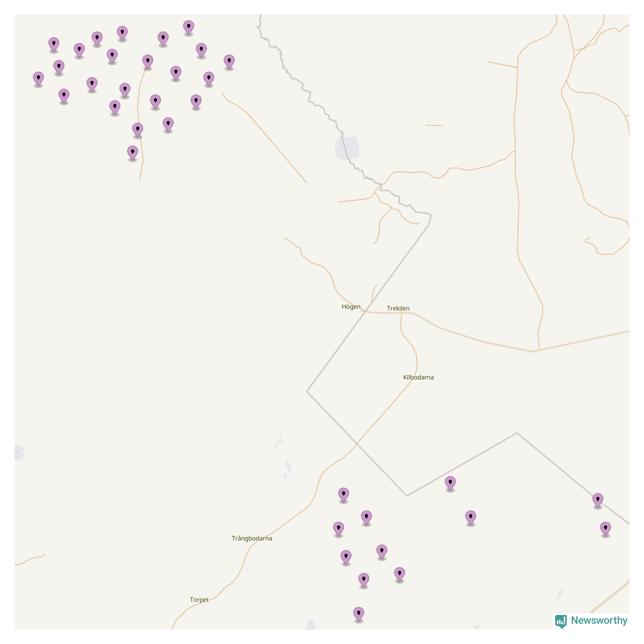Select the Kilbodarna place label
The width and height of the screenshot is (644, 644).
point(418,377)
